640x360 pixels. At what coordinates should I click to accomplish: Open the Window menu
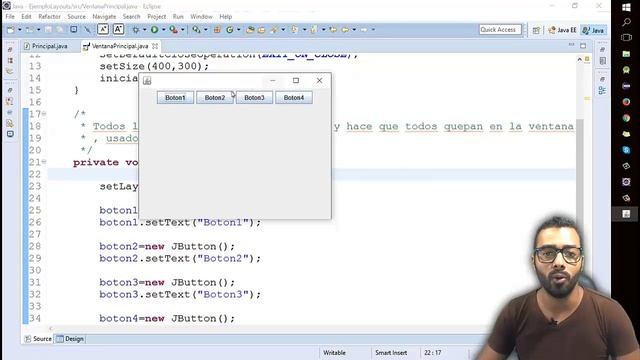click(201, 17)
